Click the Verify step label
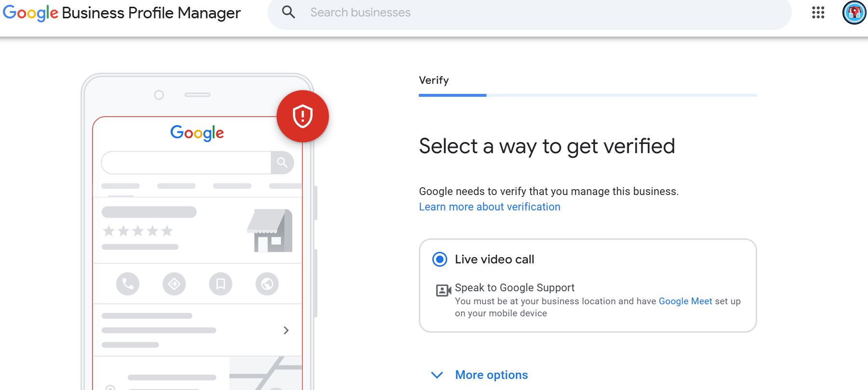This screenshot has height=390, width=868. [434, 80]
